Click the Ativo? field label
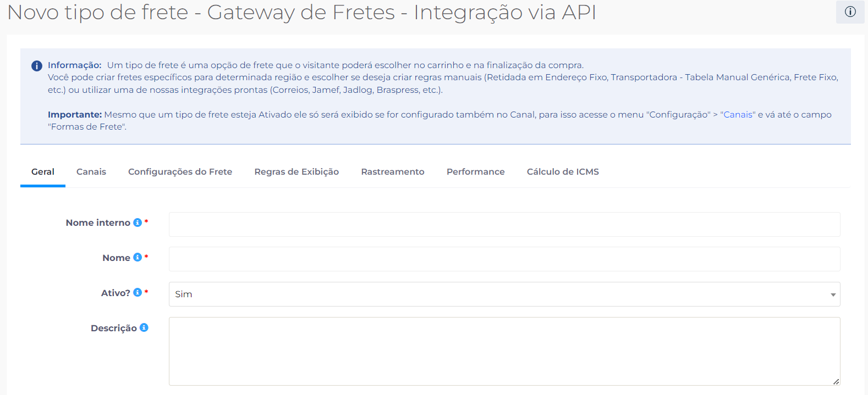Viewport: 868px width, 395px height. pos(116,293)
